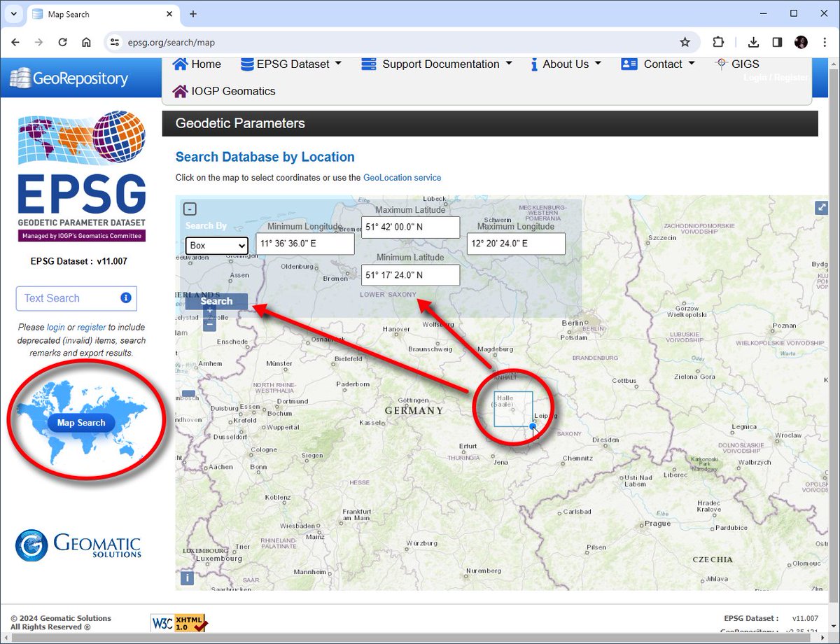Toggle fullscreen map view
The height and width of the screenshot is (644, 840).
[x=821, y=207]
